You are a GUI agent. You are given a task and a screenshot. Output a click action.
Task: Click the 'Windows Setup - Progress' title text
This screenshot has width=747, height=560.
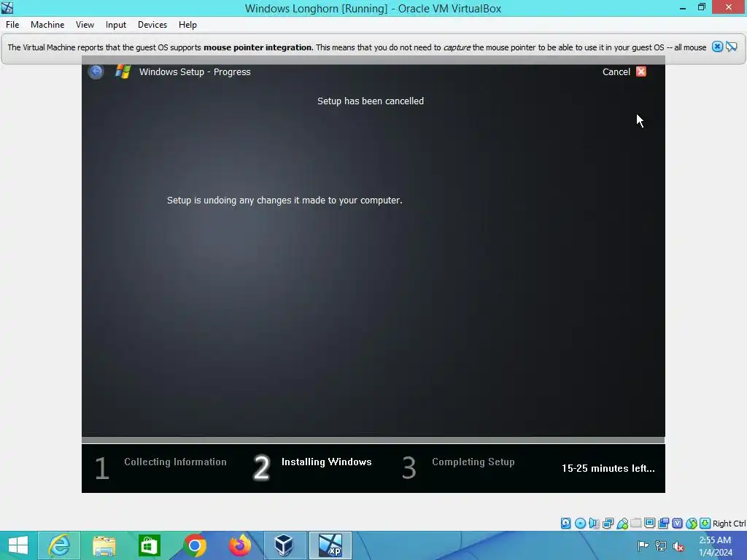click(x=195, y=72)
